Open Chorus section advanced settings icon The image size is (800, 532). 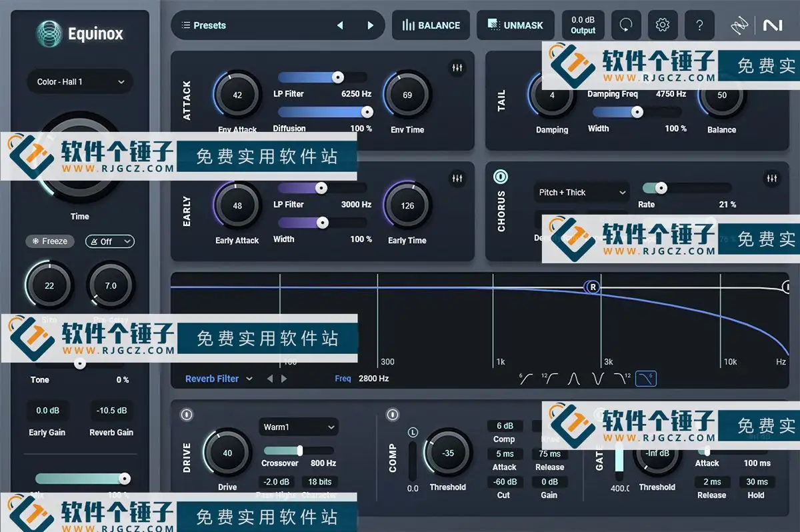coord(771,179)
